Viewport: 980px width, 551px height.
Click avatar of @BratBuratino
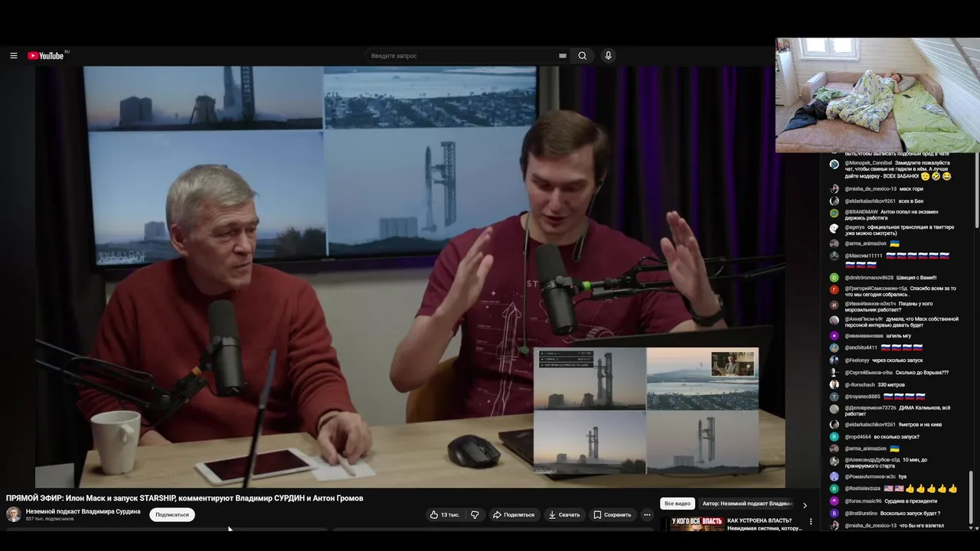pyautogui.click(x=835, y=514)
